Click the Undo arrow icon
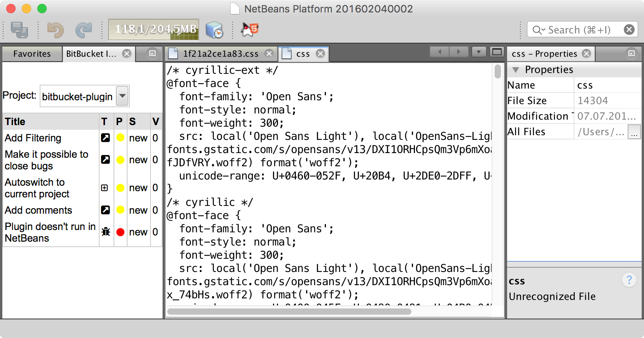 coord(55,30)
